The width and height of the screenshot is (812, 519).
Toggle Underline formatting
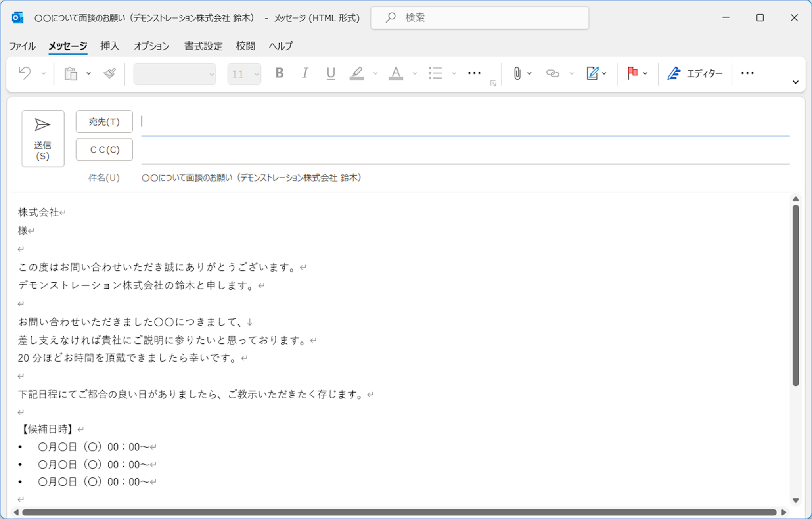tap(331, 73)
